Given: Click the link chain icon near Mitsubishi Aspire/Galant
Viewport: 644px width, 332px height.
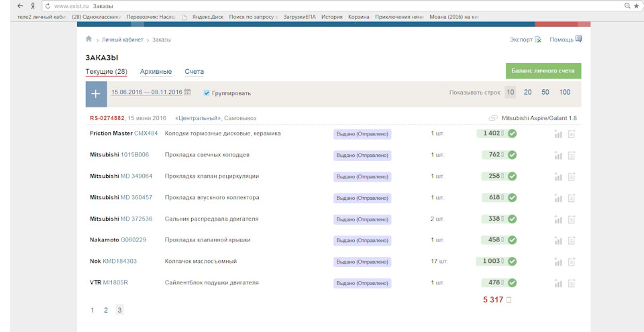Looking at the screenshot, I should coord(494,118).
